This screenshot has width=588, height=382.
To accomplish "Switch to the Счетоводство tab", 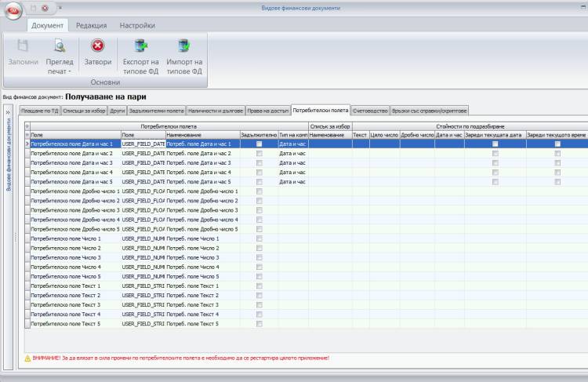I will (370, 111).
